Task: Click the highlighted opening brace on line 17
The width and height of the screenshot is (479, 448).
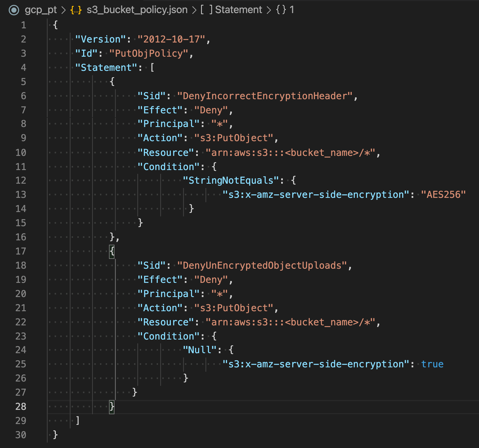Action: point(111,251)
